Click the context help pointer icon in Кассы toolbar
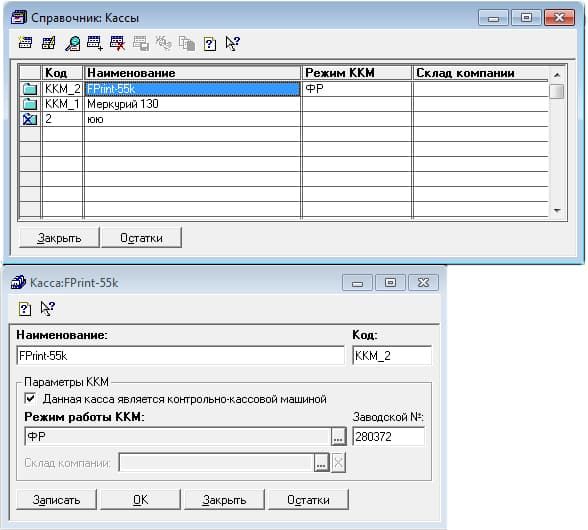The image size is (588, 530). click(232, 43)
